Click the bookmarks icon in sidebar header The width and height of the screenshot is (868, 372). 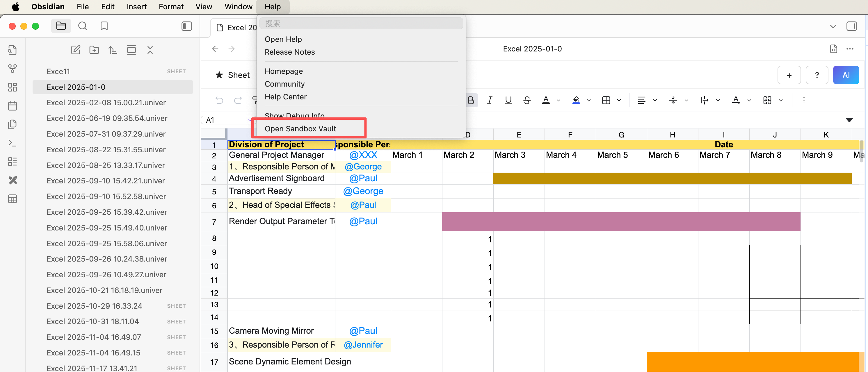pyautogui.click(x=104, y=26)
